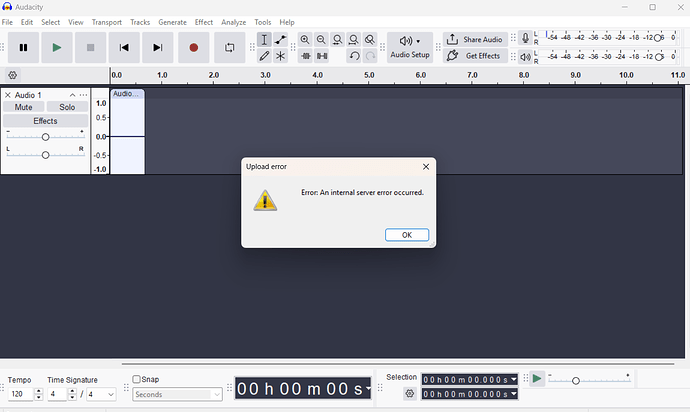Viewport: 690px width, 412px height.
Task: Select the Draw pencil tool
Action: (264, 56)
